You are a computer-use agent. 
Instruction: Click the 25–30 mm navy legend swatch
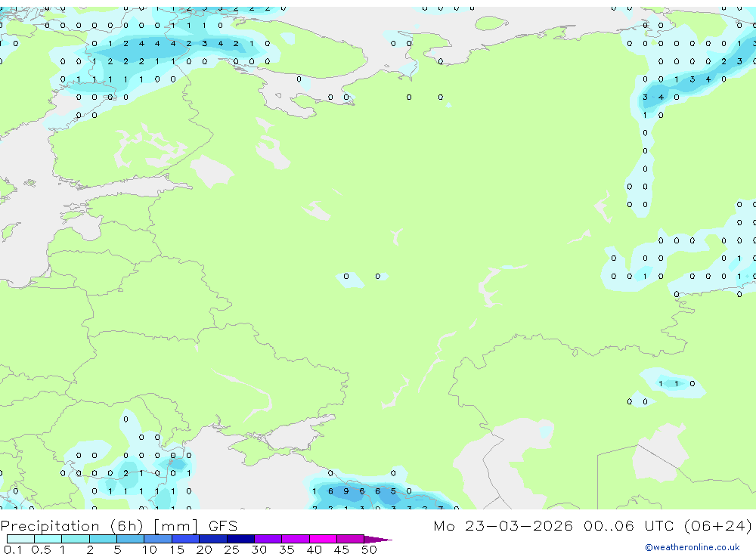(x=240, y=539)
